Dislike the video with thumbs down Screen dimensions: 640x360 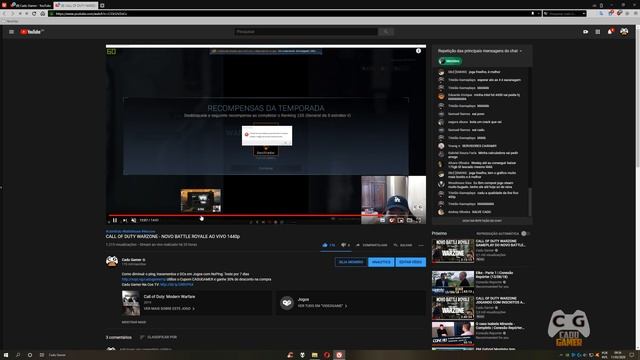click(345, 245)
